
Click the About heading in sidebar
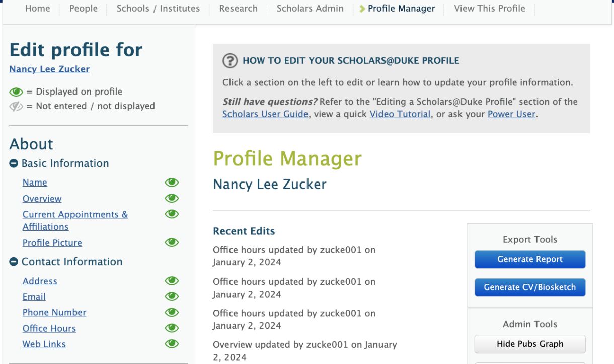pos(31,144)
